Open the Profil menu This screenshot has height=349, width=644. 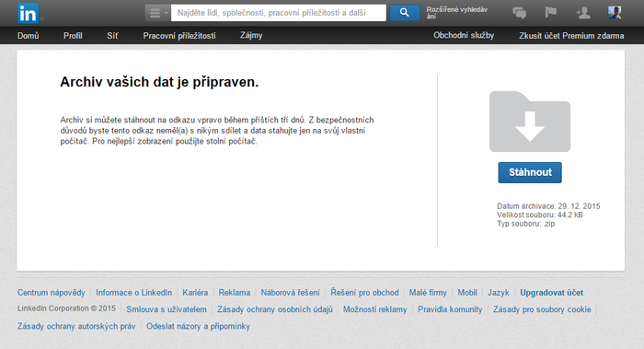[73, 36]
